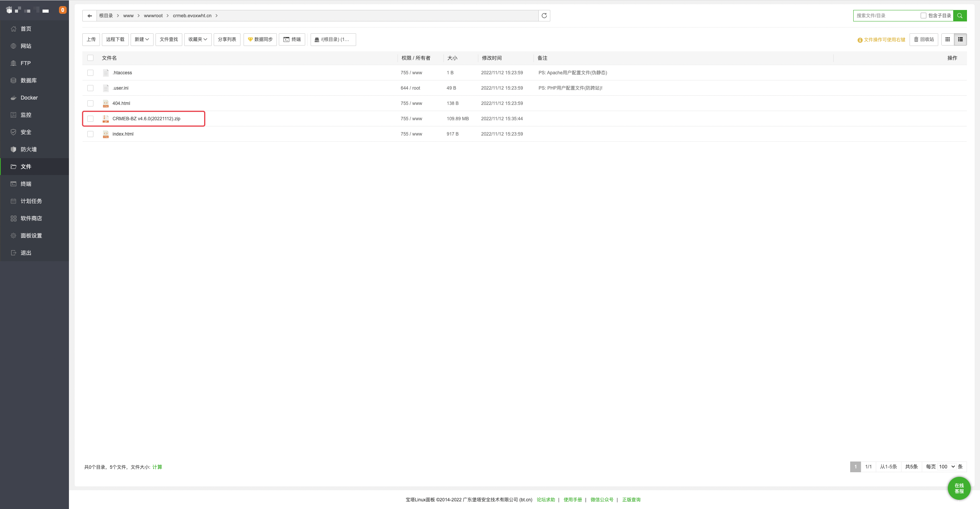Open 软件商店 (Software Store) menu item
980x509 pixels.
pos(31,218)
